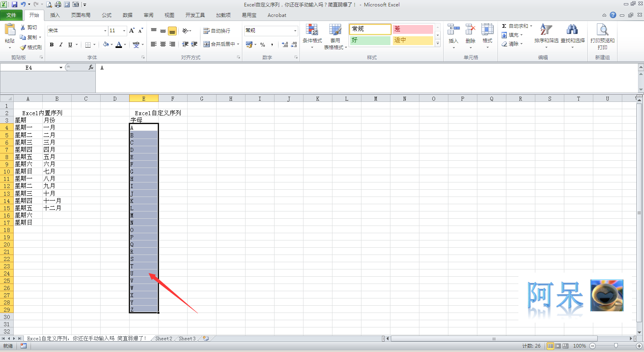
Task: Open Excel help question mark icon
Action: [613, 15]
